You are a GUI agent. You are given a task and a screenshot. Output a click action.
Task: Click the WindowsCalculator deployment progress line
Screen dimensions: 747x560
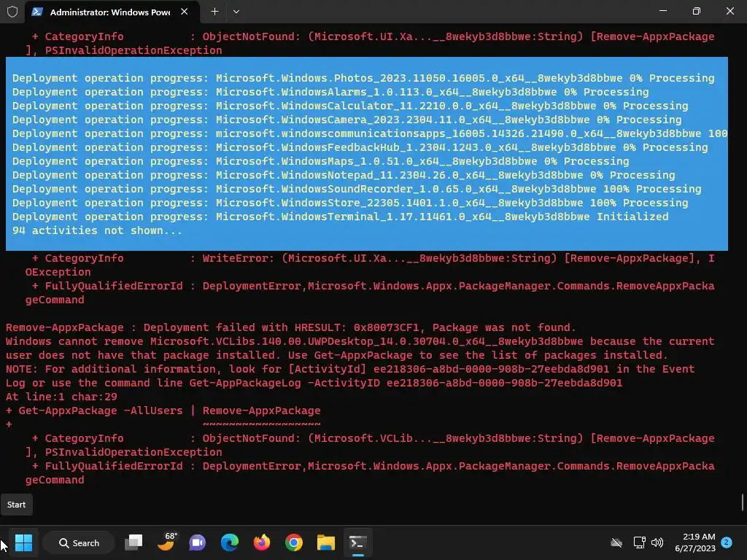(350, 106)
